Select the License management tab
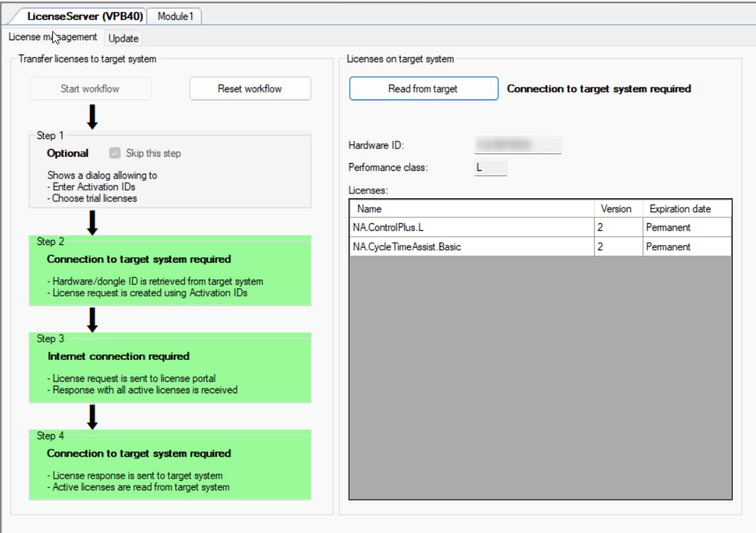Screen dimensions: 756x533 click(x=53, y=37)
